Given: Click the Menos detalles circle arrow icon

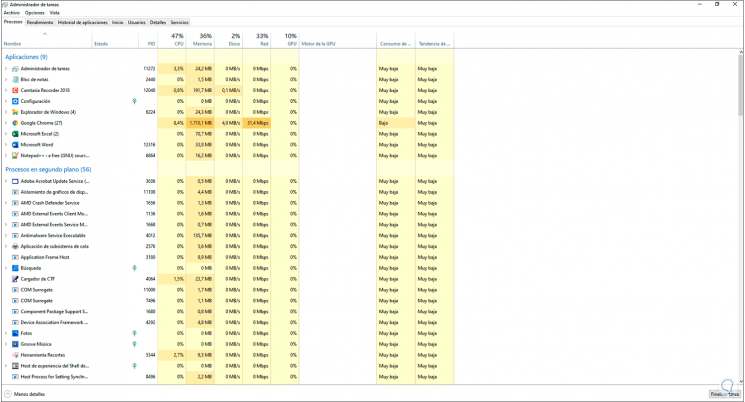Looking at the screenshot, I should [8, 394].
